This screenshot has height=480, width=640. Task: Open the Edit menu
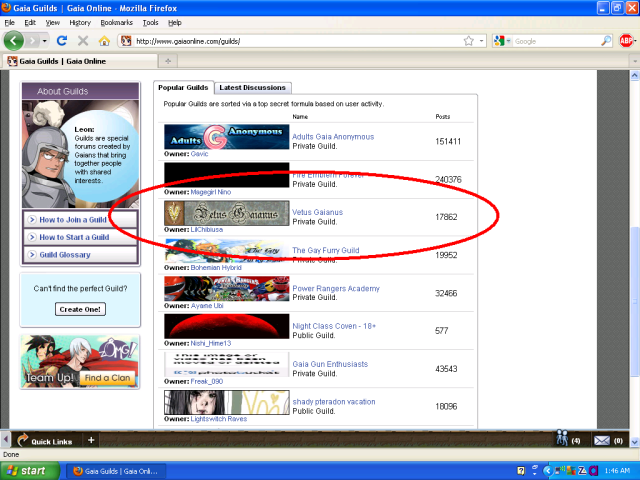point(30,22)
